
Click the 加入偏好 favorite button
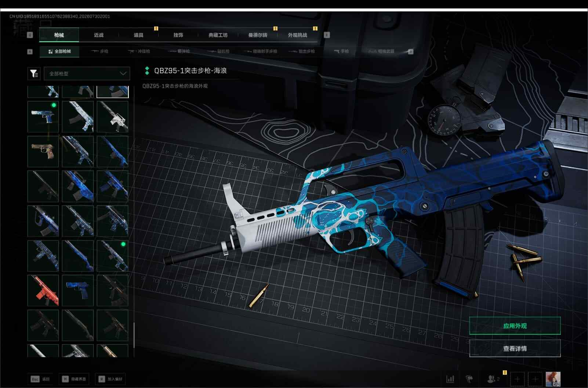click(110, 379)
